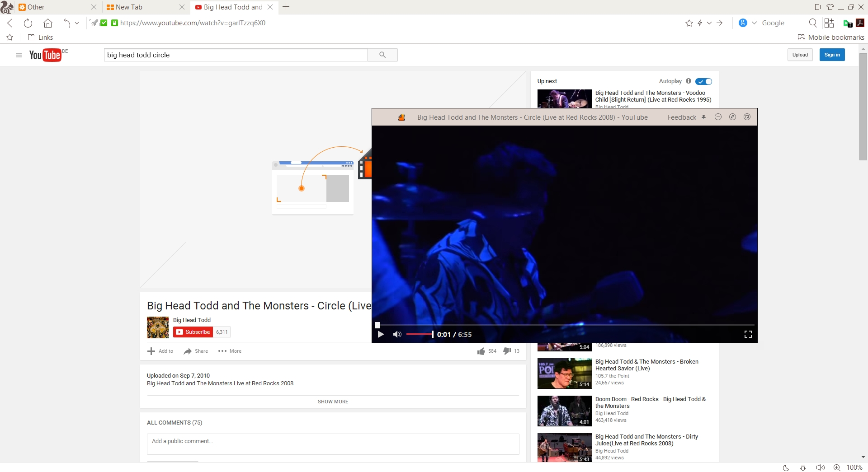Reload the current YouTube page
This screenshot has height=472, width=868.
point(28,23)
